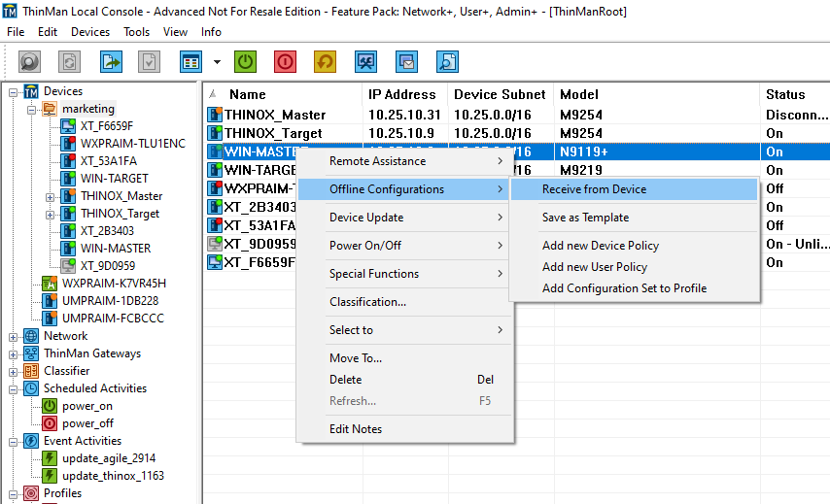Open Remote Assistance submenu

405,161
